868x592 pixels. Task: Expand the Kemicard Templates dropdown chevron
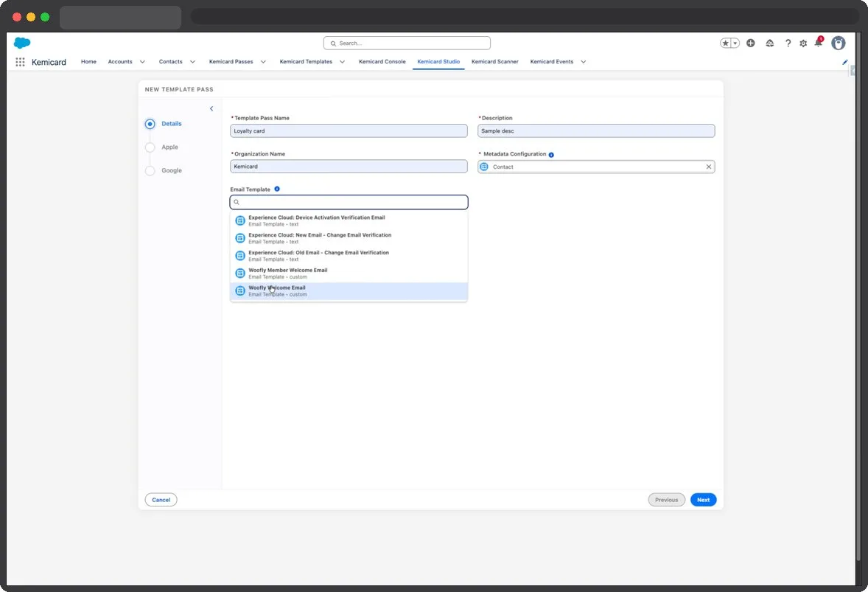pos(342,62)
